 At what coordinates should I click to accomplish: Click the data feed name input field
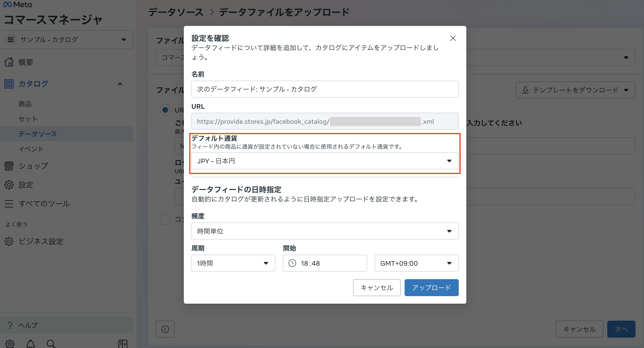pos(325,89)
